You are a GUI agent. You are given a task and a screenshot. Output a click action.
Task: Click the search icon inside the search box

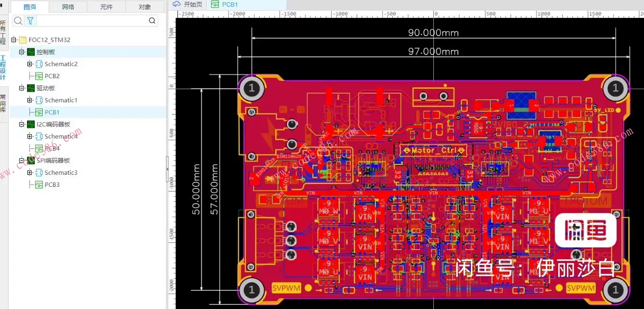(x=152, y=21)
